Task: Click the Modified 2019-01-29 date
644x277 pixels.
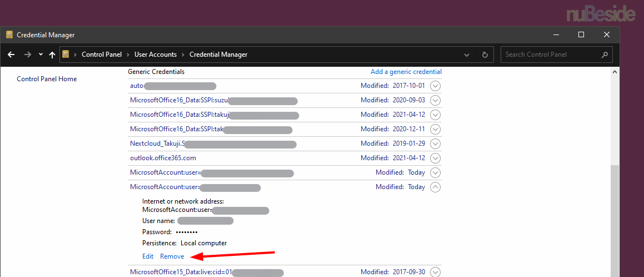Action: tap(393, 144)
